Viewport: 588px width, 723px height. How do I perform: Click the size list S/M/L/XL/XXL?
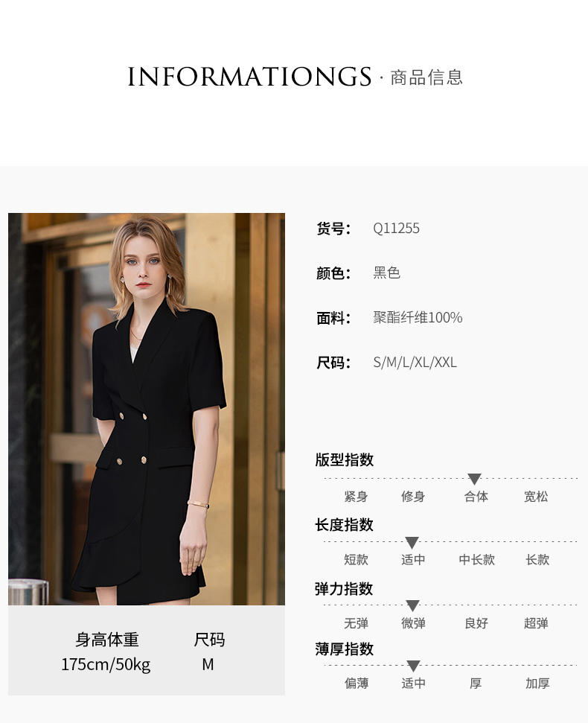(415, 363)
